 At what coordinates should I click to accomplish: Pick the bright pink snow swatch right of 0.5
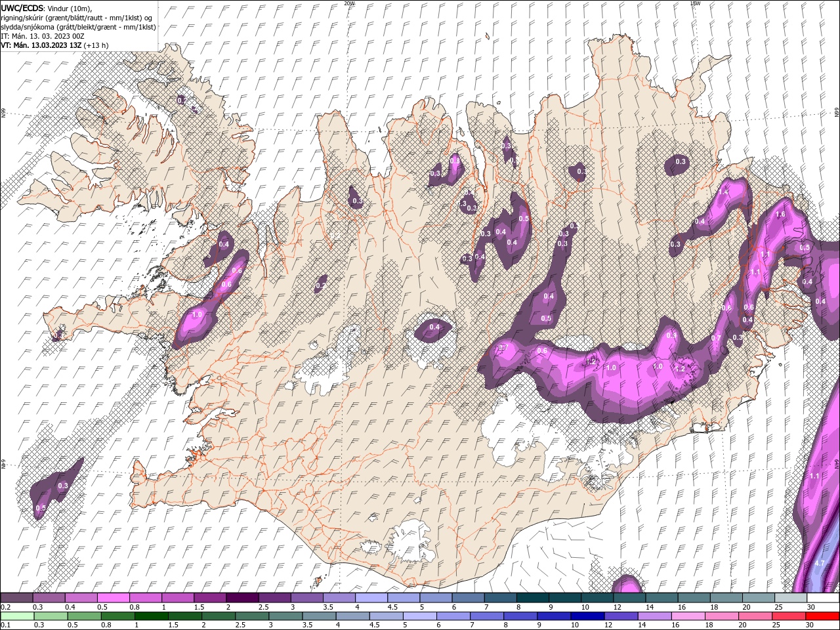113,598
